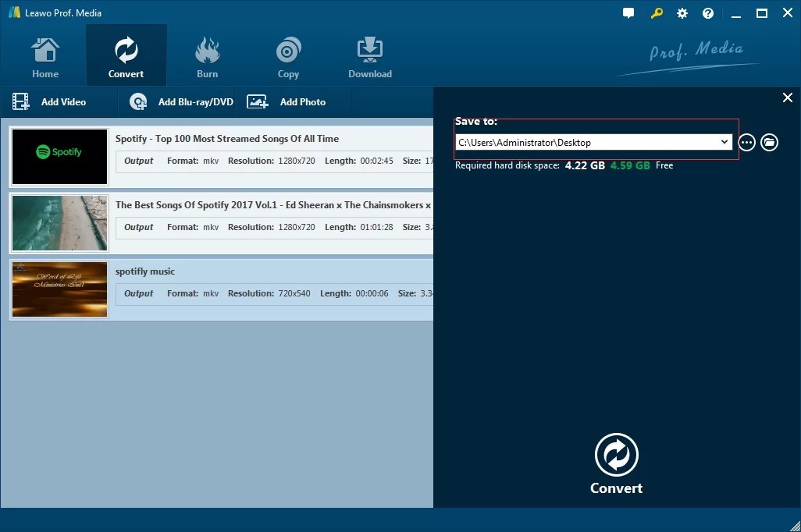Click Resolution 720x540 value
Viewport: 801px width, 532px height.
[294, 293]
